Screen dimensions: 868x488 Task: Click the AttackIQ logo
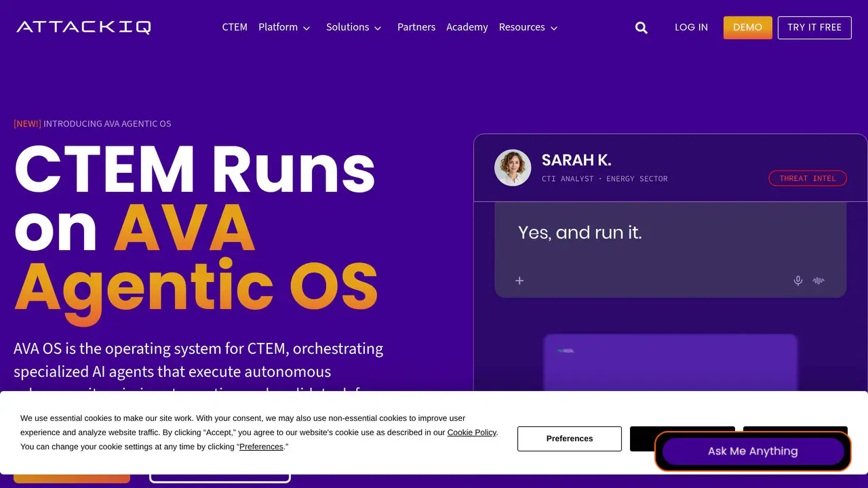83,27
